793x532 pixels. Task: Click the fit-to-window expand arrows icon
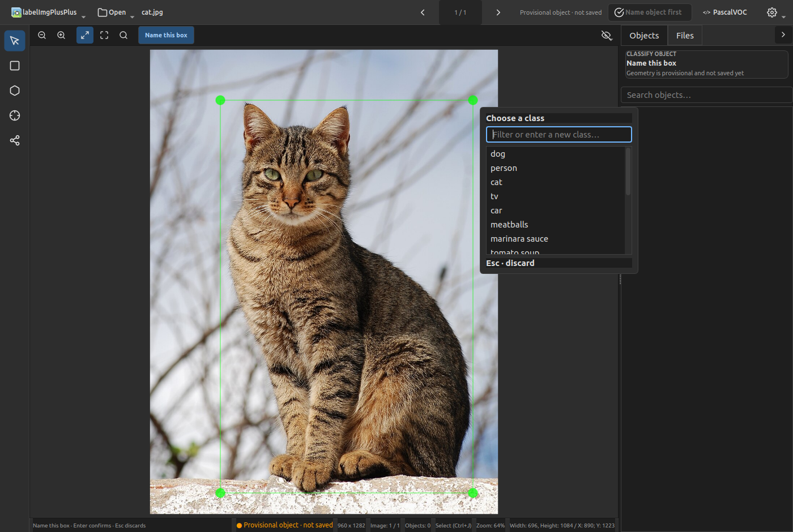click(85, 35)
